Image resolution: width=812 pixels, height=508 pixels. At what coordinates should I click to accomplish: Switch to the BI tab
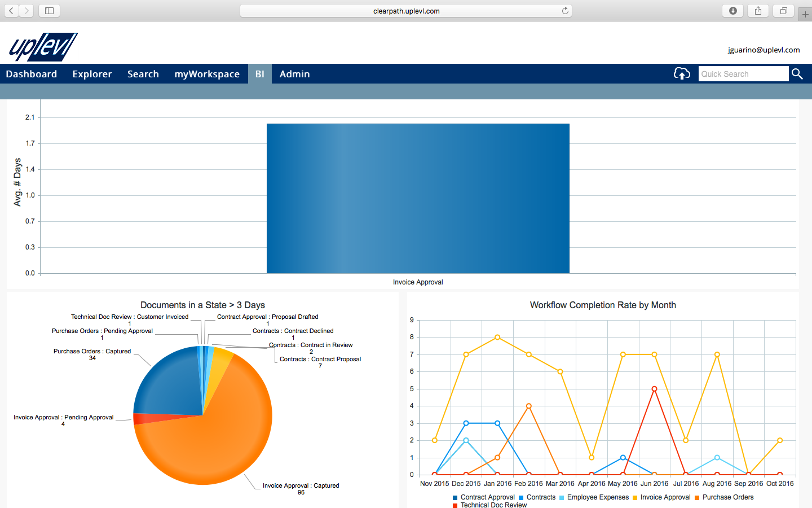[259, 74]
